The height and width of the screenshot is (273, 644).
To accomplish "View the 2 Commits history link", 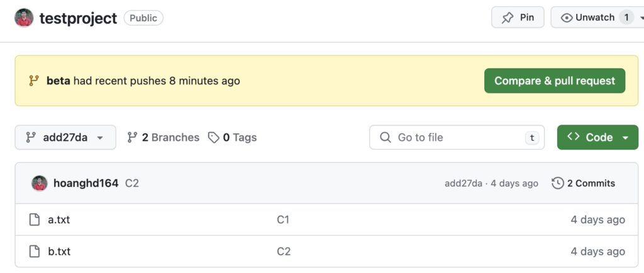I will point(583,183).
